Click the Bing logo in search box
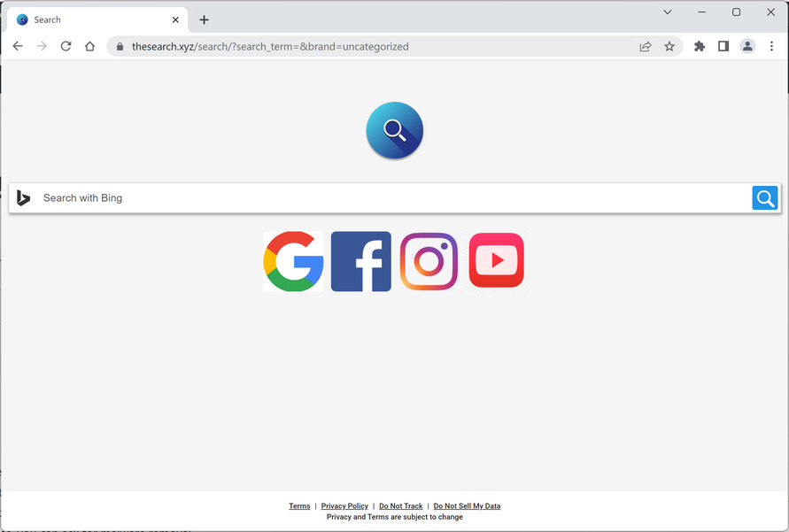This screenshot has width=789, height=532. (23, 198)
